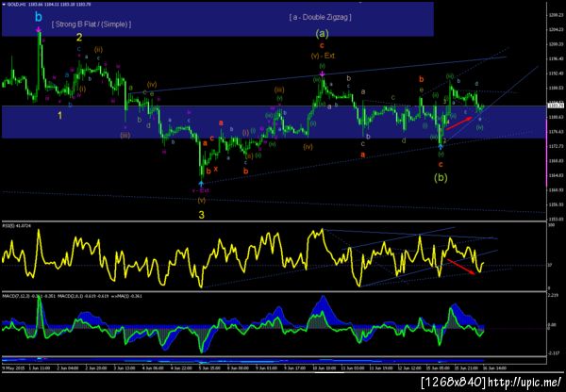Click the orange '(v) - Ext' label
Image resolution: width=566 pixels, height=392 pixels.
(323, 56)
